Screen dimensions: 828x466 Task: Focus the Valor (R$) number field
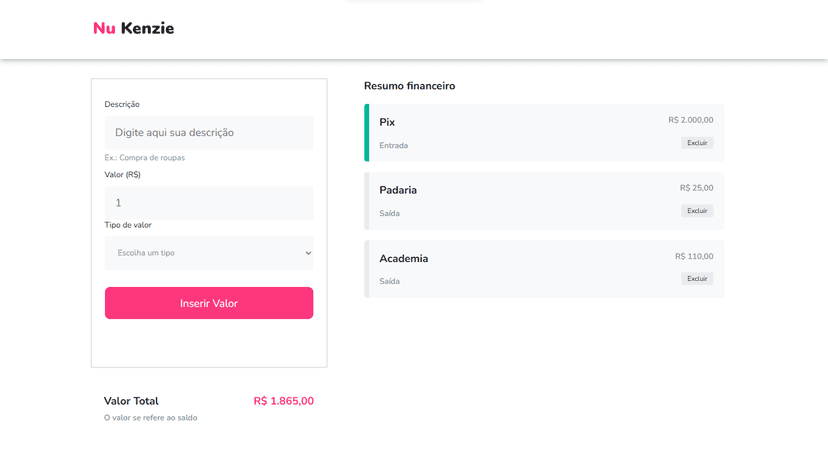click(209, 203)
